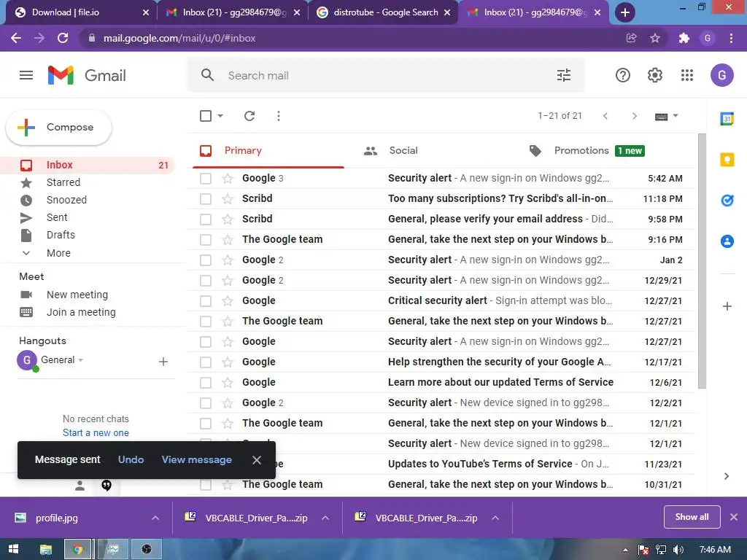Open the select dropdown arrow beside checkbox
The image size is (747, 560).
pos(220,116)
